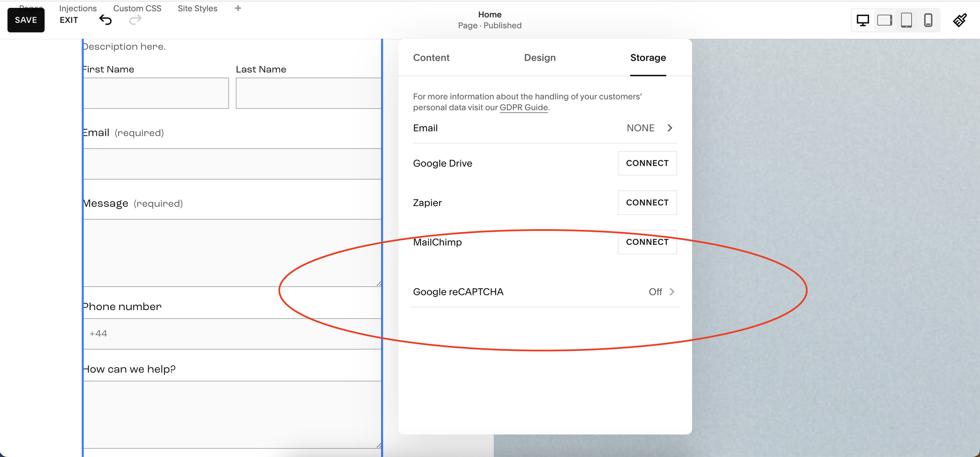Switch to landscape tablet view icon
This screenshot has height=457, width=980.
(x=884, y=20)
